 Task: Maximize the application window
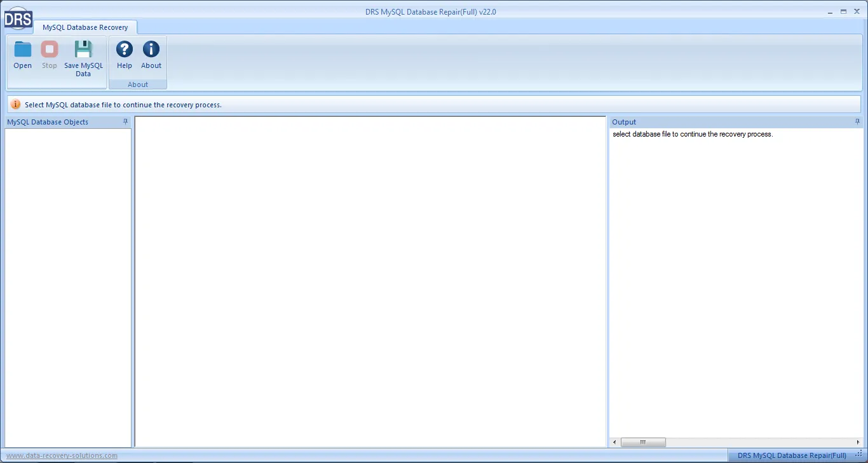point(844,11)
